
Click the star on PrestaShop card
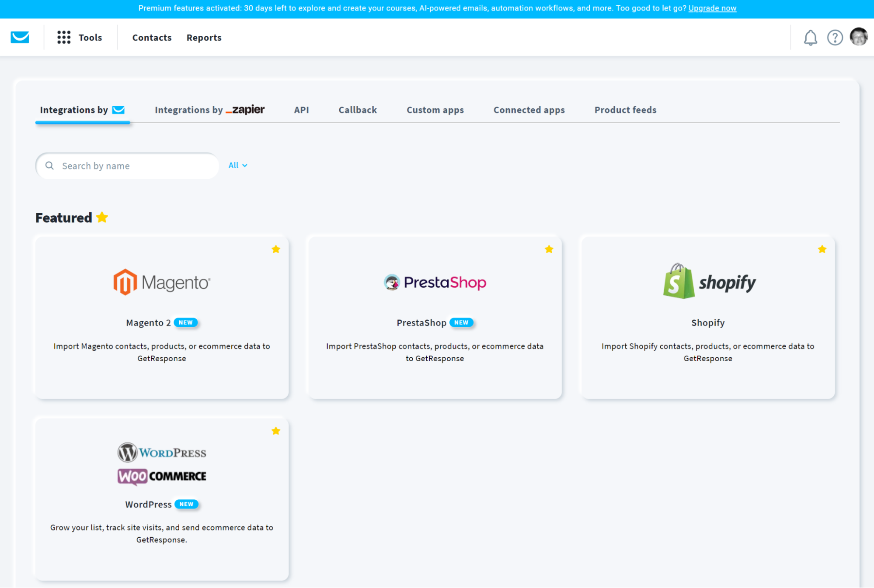tap(549, 249)
